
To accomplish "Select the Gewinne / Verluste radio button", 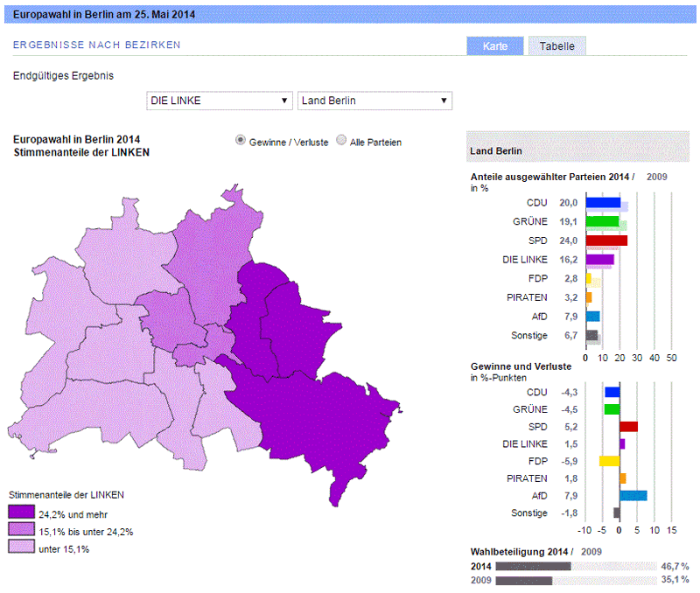I will pyautogui.click(x=241, y=141).
